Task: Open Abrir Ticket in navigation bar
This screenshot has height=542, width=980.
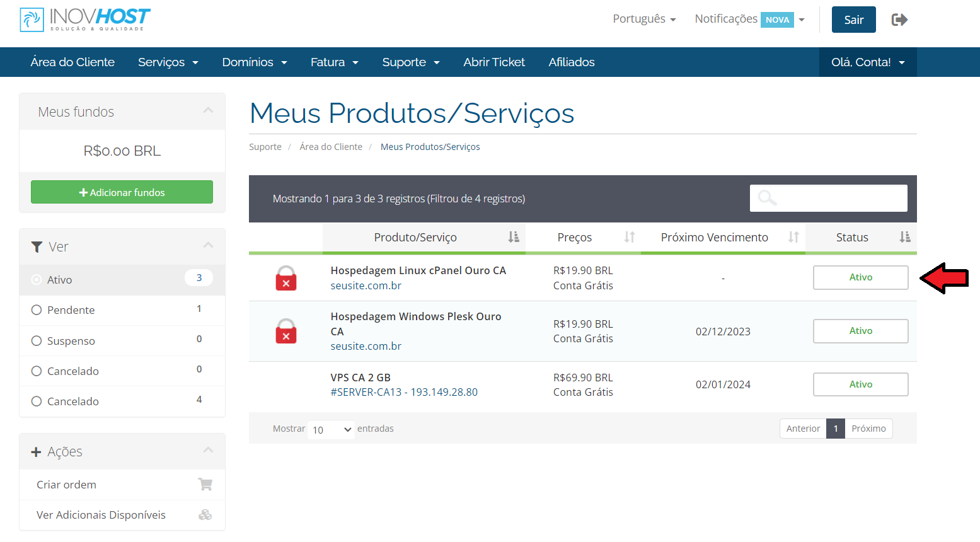Action: coord(494,62)
